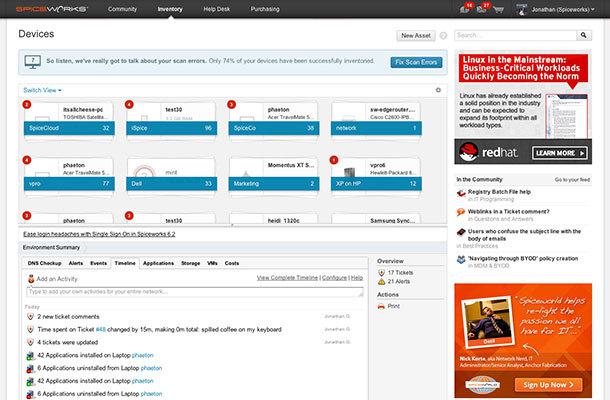The image size is (610, 400).
Task: Switch to the DNS Checkup tab
Action: 44,263
